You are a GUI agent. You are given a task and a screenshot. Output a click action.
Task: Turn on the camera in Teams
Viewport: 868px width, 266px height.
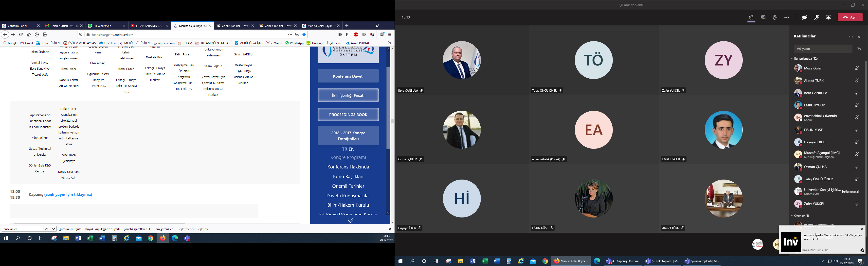coord(805,17)
